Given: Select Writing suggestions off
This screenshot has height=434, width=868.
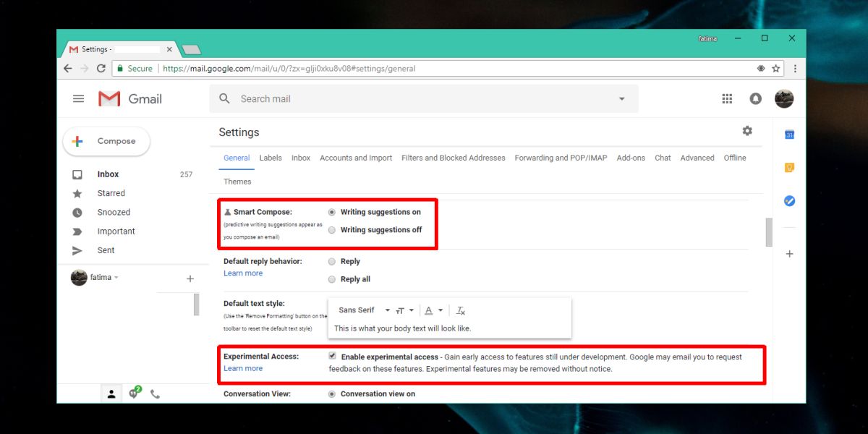Looking at the screenshot, I should point(331,230).
